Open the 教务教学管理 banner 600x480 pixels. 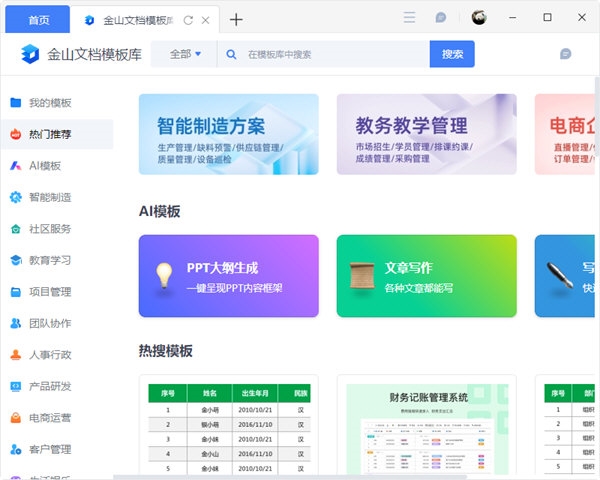pos(427,134)
